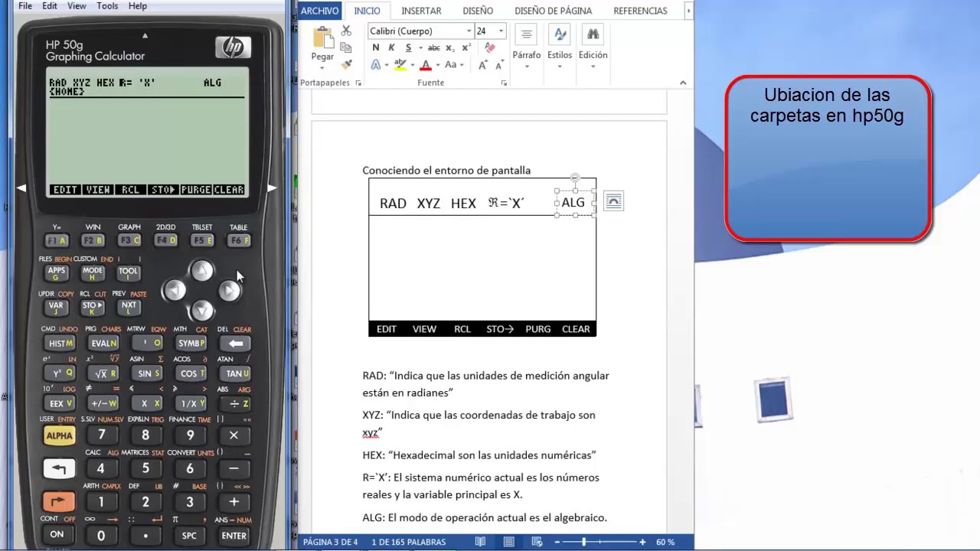
Task: Click the Cut scissors icon in Word
Action: [346, 31]
